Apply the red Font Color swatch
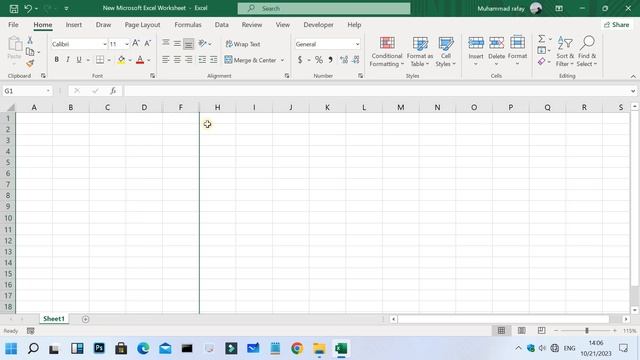Image resolution: width=640 pixels, height=360 pixels. click(x=140, y=60)
